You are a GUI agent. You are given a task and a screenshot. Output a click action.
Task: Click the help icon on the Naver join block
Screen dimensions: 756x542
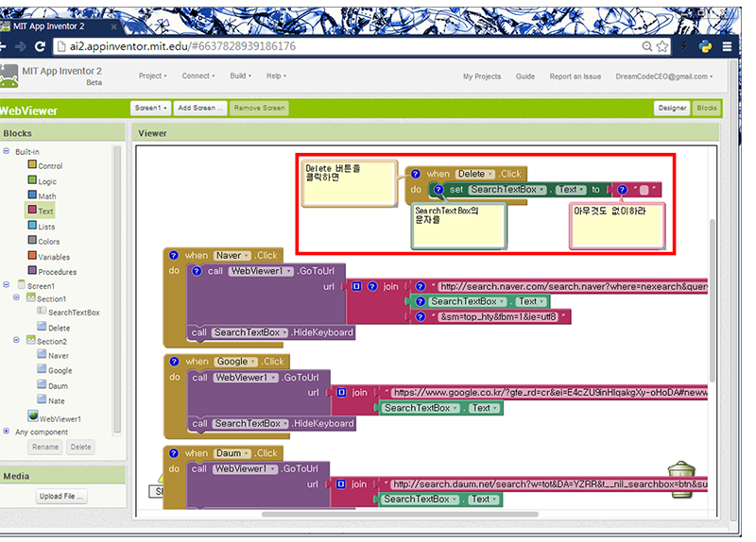[372, 287]
